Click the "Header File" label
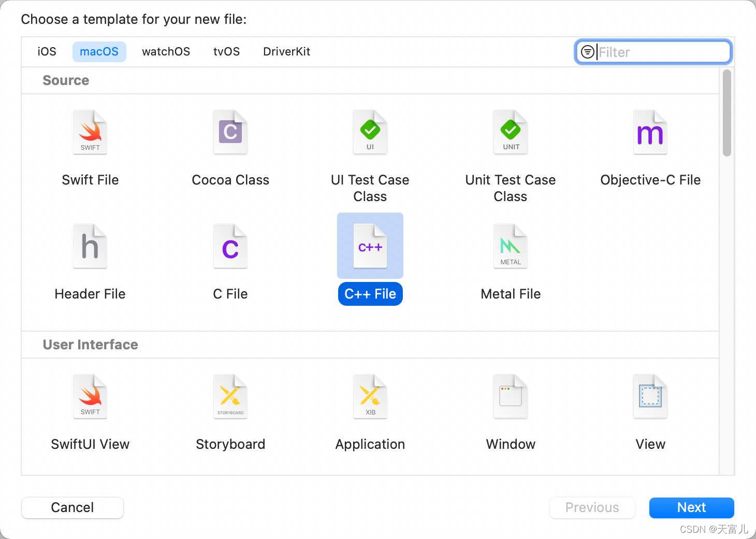756x539 pixels. (x=90, y=294)
